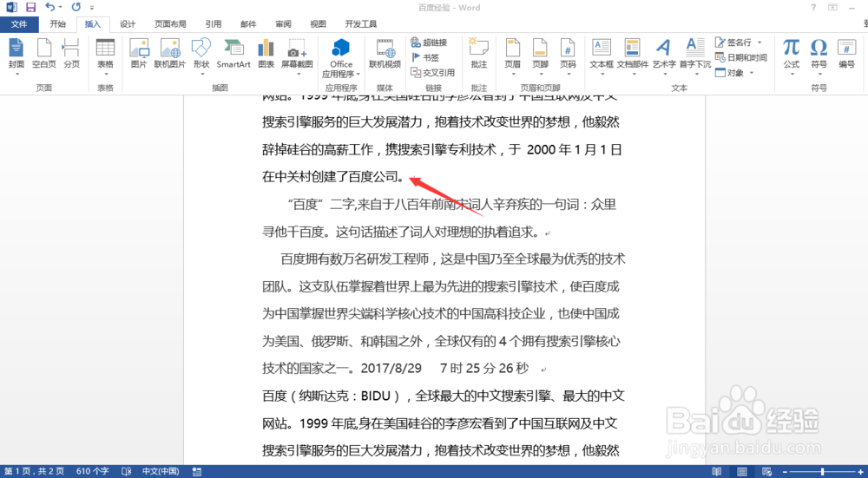Insert online pictures (联机图片)
868x478 pixels.
[170, 54]
